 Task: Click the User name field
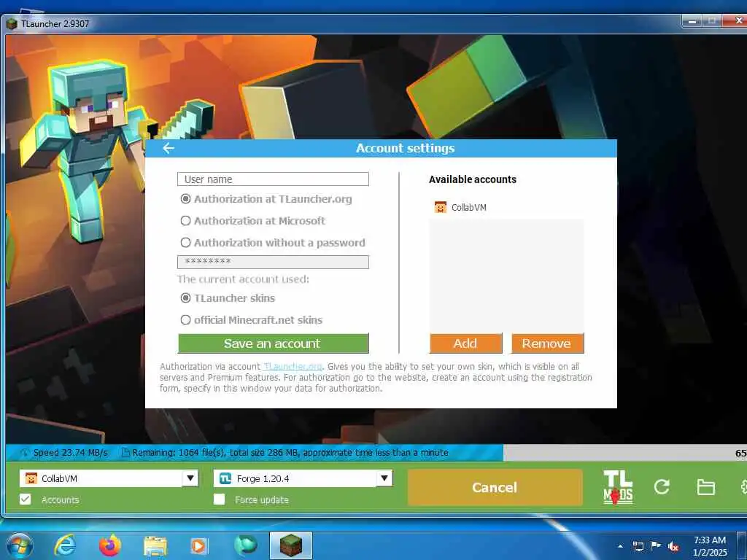[x=273, y=179]
